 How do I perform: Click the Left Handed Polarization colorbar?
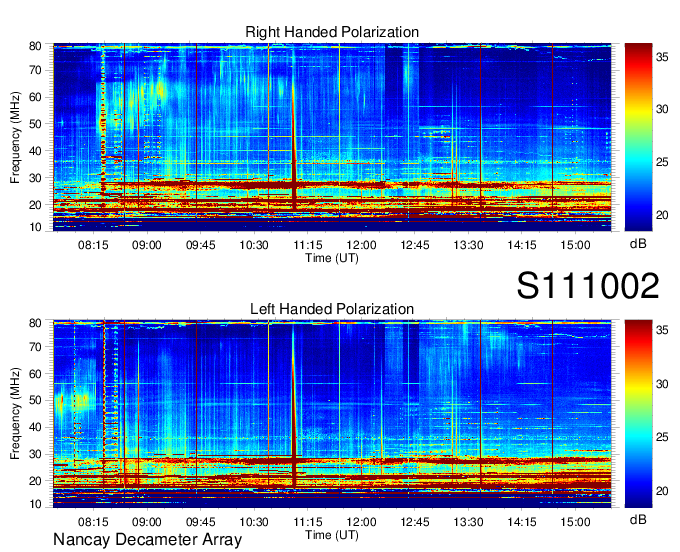(x=638, y=414)
